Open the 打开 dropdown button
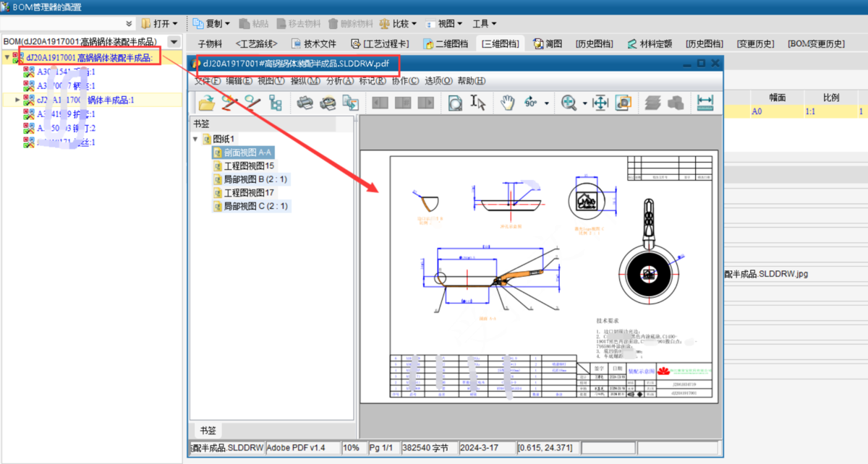Image resolution: width=868 pixels, height=464 pixels. pyautogui.click(x=160, y=23)
